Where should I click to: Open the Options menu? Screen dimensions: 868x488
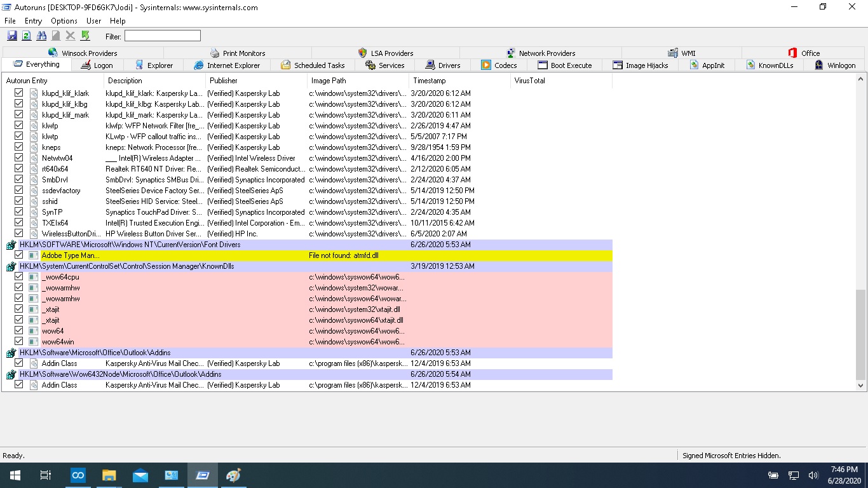[x=64, y=21]
